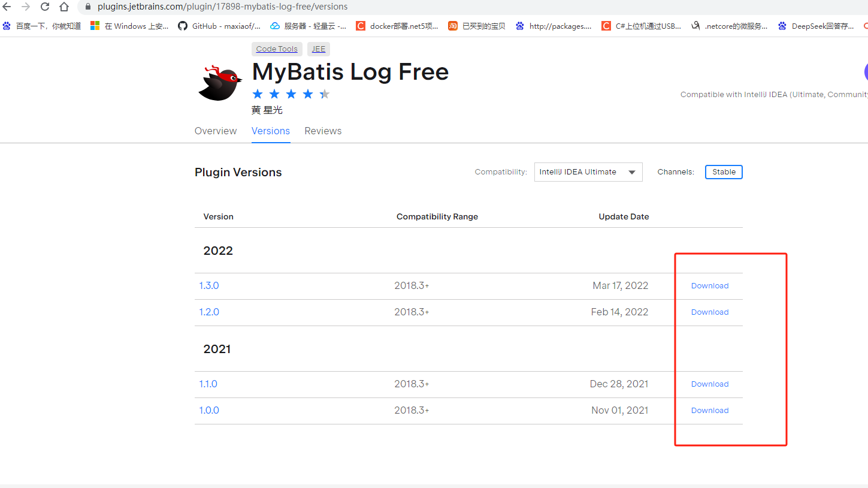Switch to the Overview tab
The height and width of the screenshot is (488, 868).
tap(216, 131)
